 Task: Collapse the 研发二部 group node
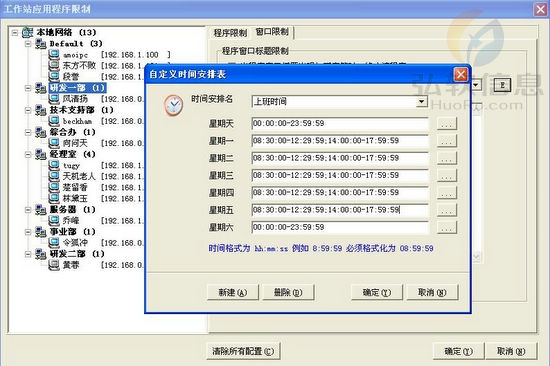(28, 254)
